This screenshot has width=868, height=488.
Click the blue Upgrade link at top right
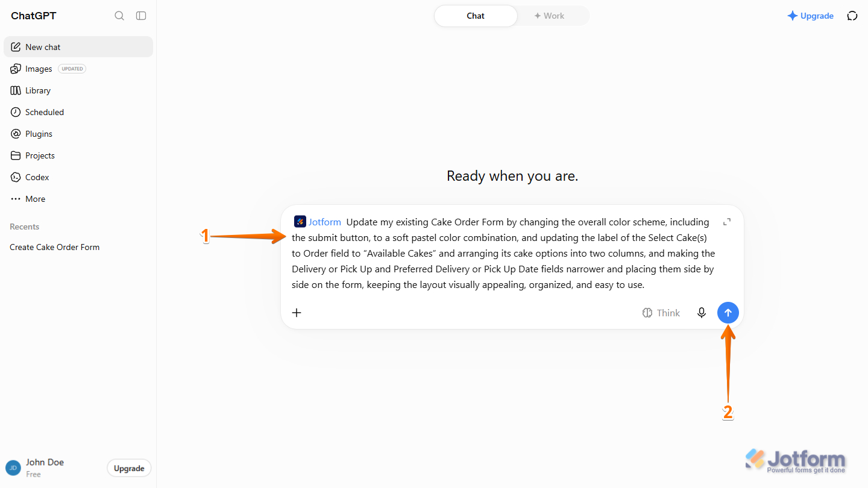(811, 16)
